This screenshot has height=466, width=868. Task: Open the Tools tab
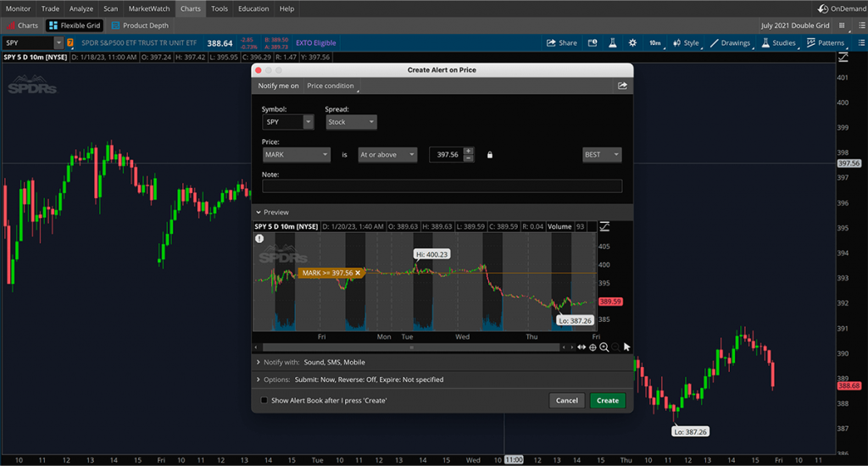pos(220,8)
